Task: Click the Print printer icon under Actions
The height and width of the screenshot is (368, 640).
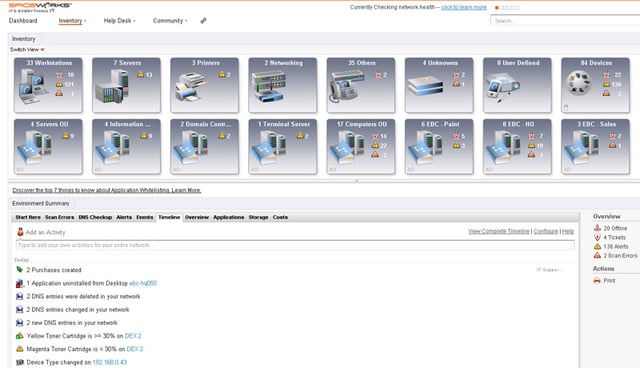Action: (x=597, y=281)
